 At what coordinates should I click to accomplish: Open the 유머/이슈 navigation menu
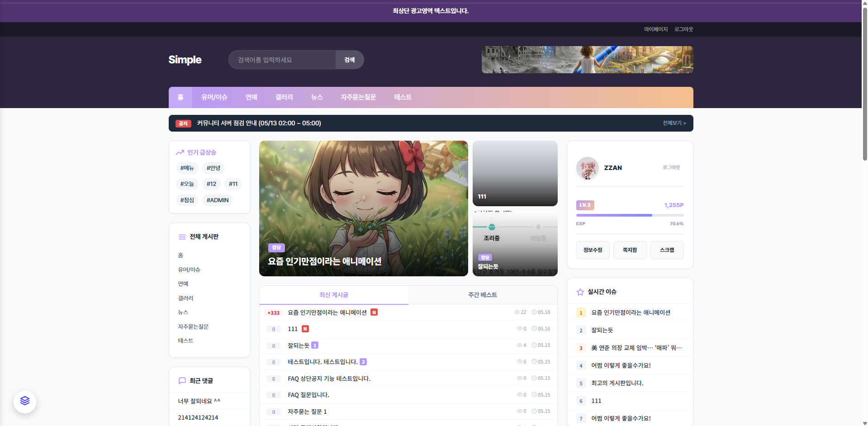pyautogui.click(x=214, y=97)
